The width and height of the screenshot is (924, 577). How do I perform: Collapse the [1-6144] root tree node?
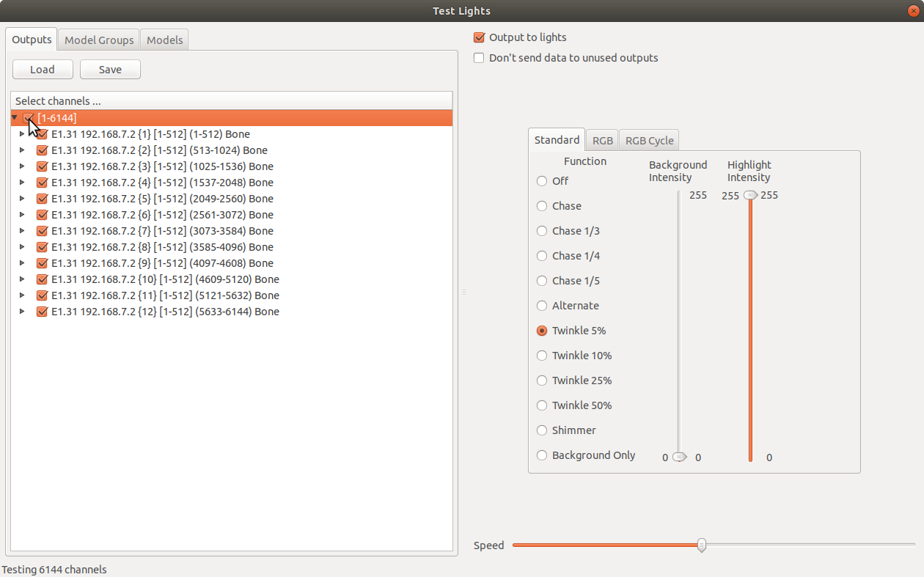click(x=15, y=118)
